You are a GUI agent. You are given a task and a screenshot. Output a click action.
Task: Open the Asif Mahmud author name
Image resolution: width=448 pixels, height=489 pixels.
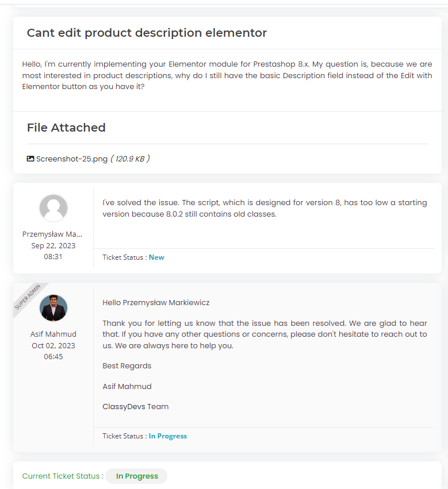click(53, 334)
